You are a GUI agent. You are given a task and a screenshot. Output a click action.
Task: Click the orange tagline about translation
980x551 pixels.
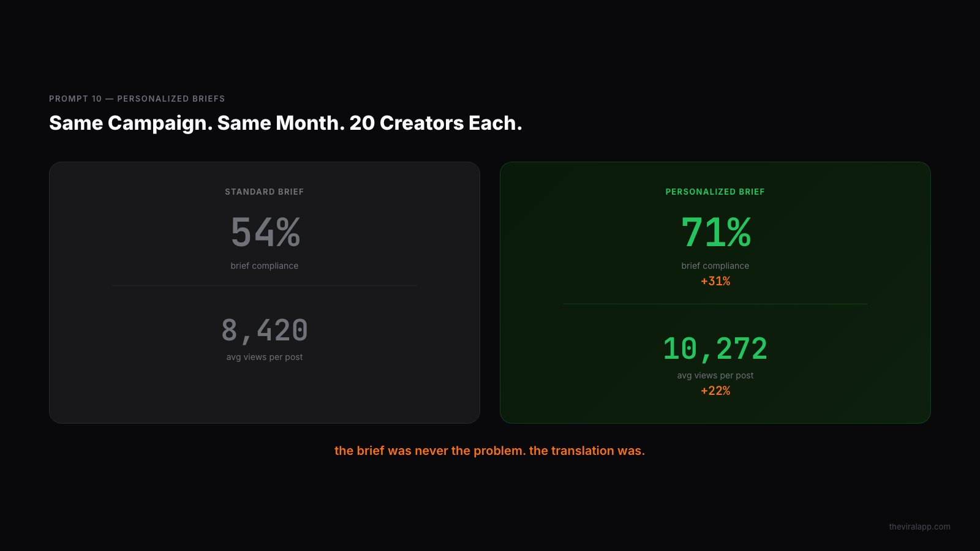coord(490,451)
